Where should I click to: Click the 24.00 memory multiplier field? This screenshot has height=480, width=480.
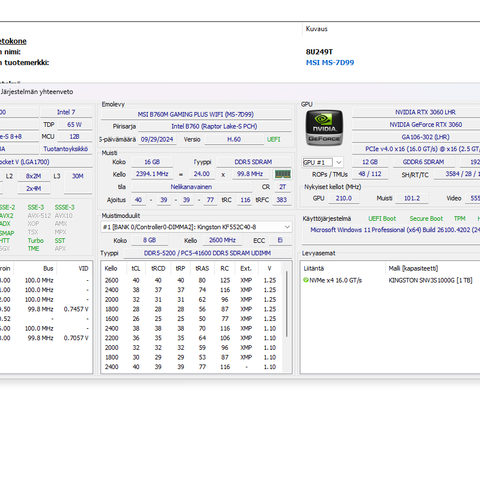[x=202, y=174]
